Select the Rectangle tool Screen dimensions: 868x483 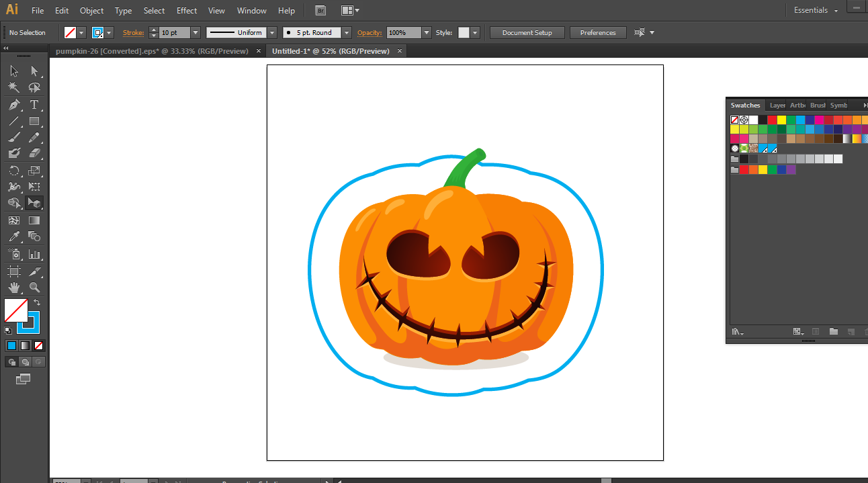(x=34, y=122)
